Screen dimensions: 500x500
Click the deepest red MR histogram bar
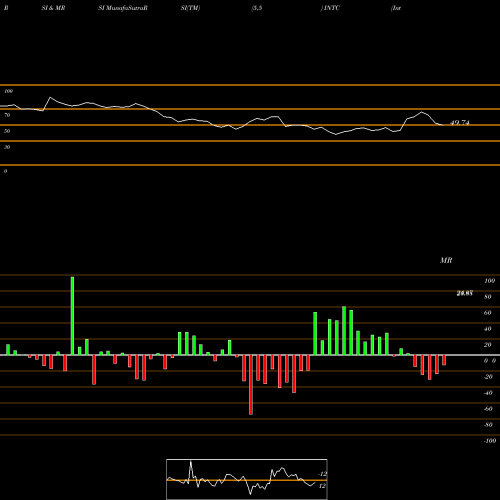tap(251, 385)
